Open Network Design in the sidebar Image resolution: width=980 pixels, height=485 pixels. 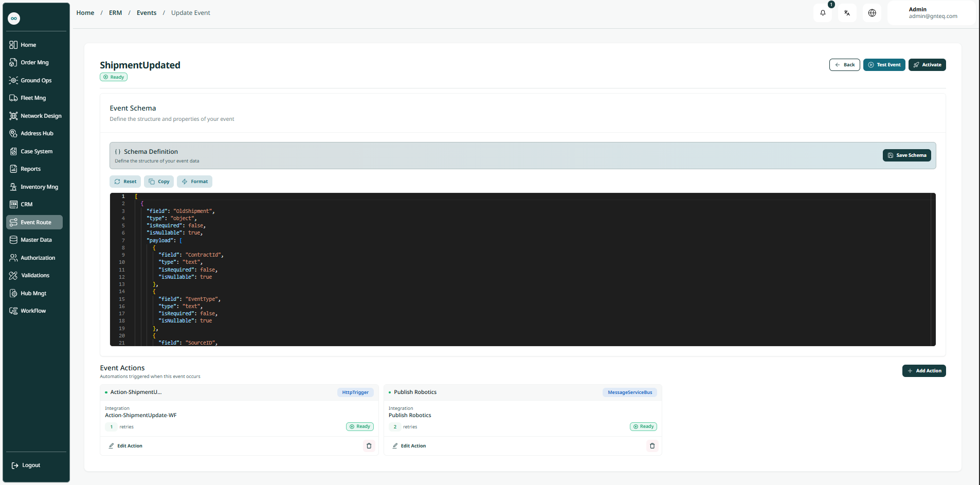34,116
